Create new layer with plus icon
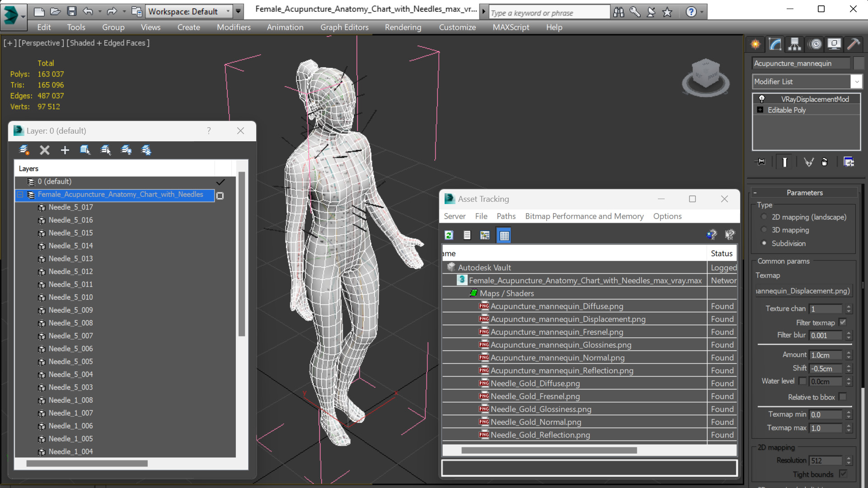The height and width of the screenshot is (488, 868). tap(65, 150)
